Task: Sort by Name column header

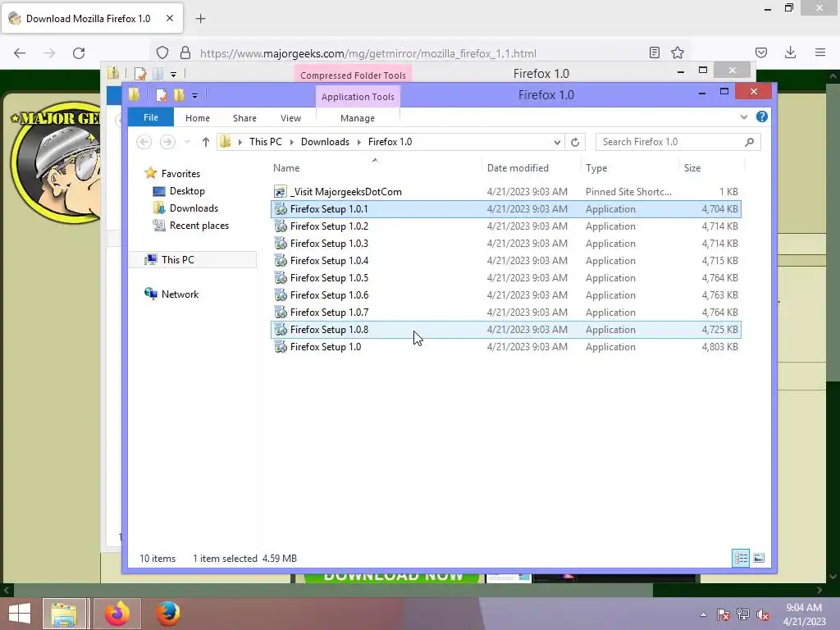Action: point(286,167)
